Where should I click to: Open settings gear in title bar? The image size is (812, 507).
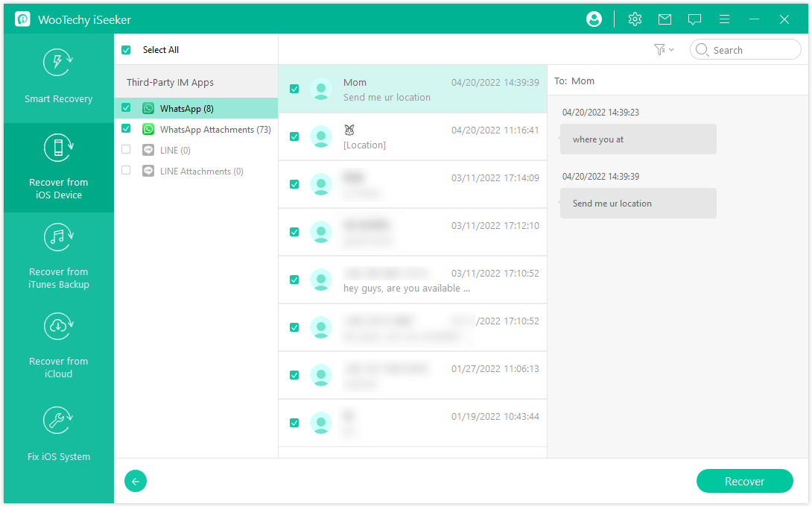(x=635, y=19)
